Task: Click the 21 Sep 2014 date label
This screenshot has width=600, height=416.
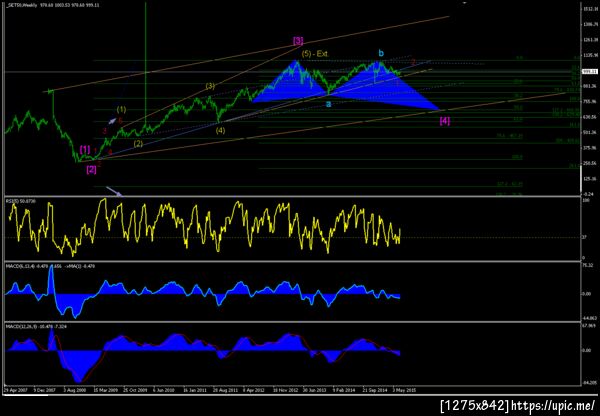Action: [x=375, y=390]
